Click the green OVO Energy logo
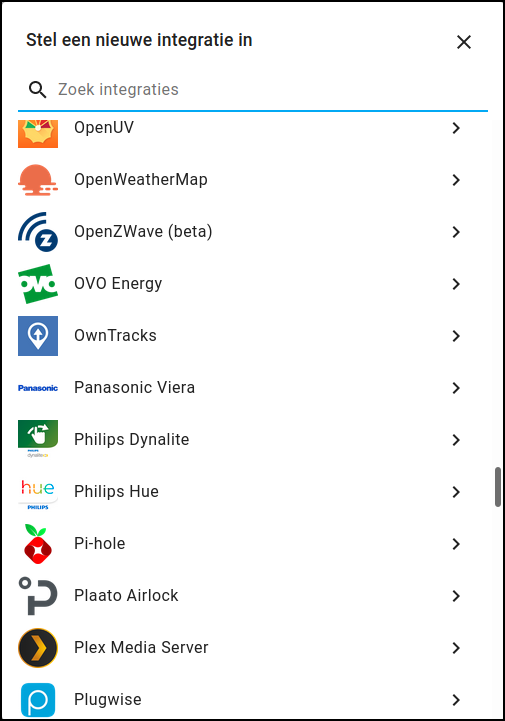Screen dimensions: 505x721 pos(38,284)
